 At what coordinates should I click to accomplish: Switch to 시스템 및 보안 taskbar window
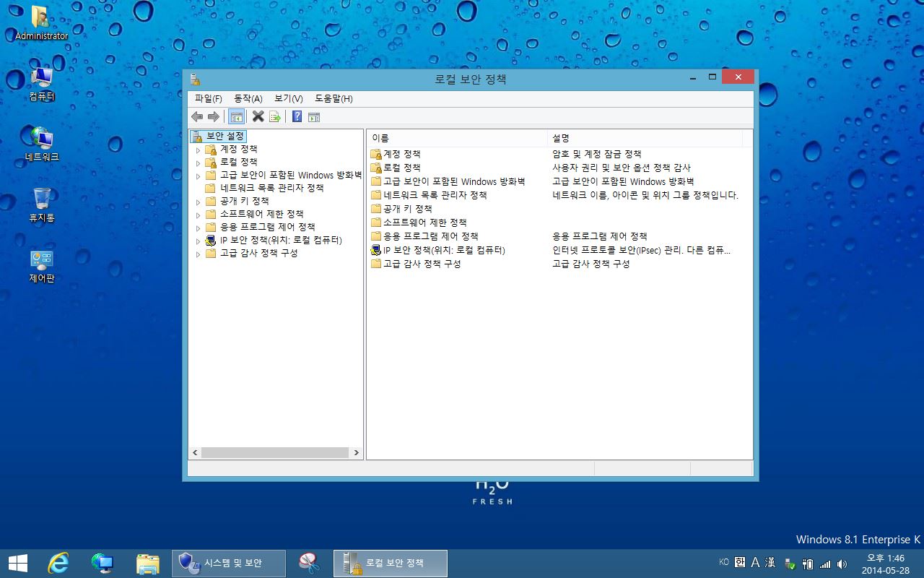pyautogui.click(x=229, y=563)
